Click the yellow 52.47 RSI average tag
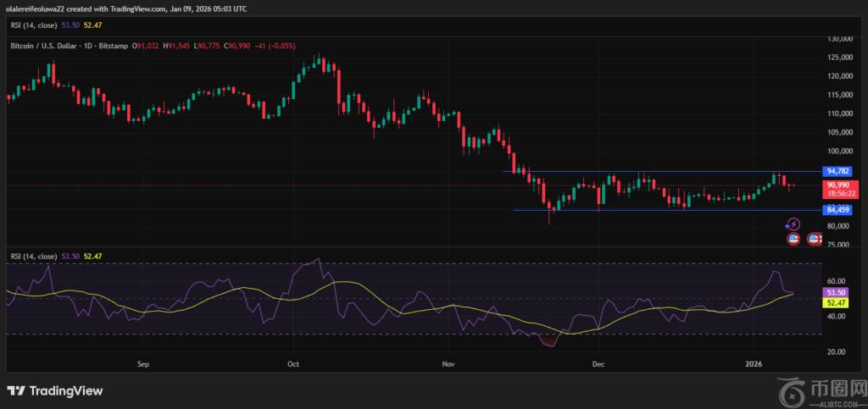 (x=836, y=303)
